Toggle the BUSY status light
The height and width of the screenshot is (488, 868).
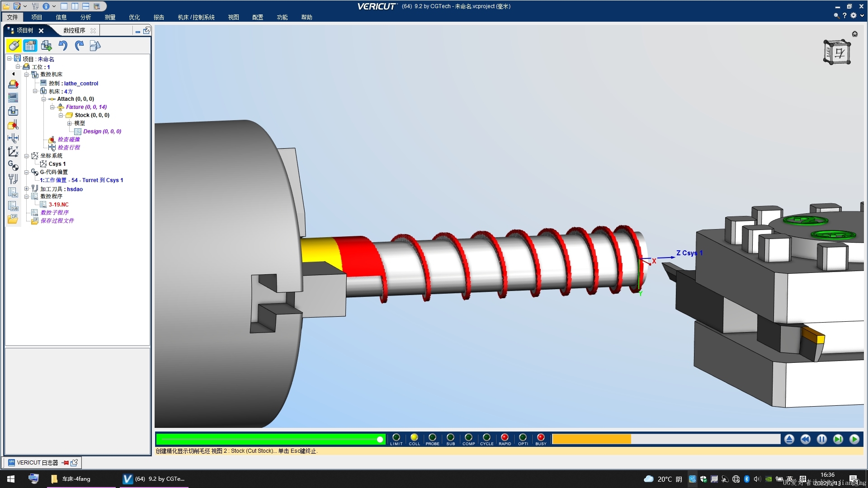click(x=541, y=437)
